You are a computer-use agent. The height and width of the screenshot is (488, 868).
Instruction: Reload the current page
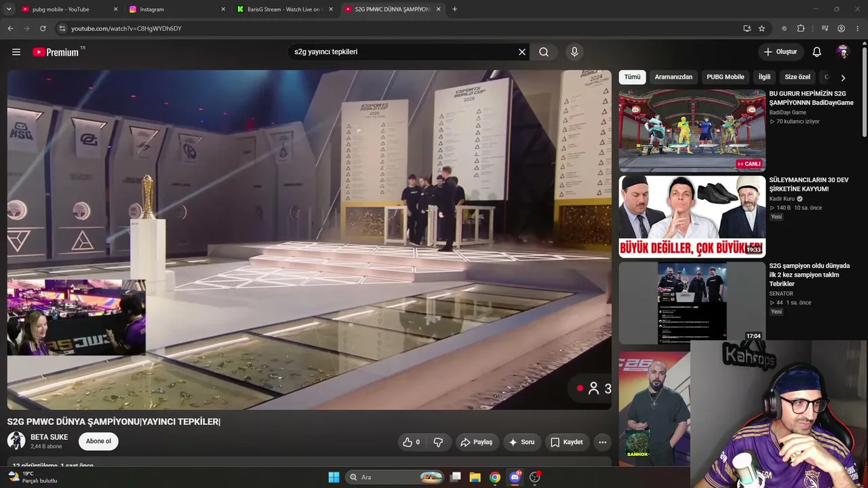(x=43, y=28)
